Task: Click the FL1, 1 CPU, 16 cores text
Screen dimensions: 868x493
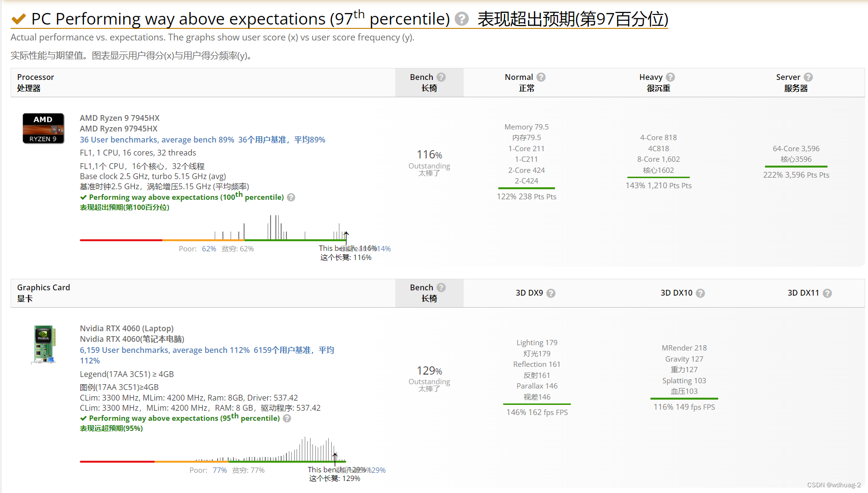Action: tap(138, 153)
